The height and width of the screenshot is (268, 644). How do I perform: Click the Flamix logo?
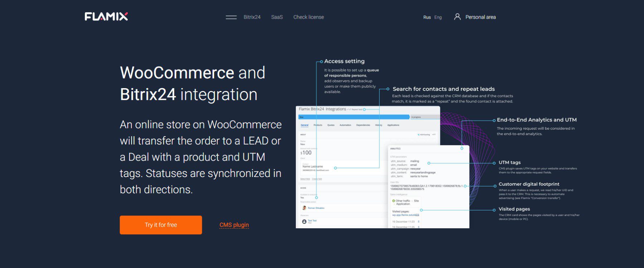pos(106,16)
